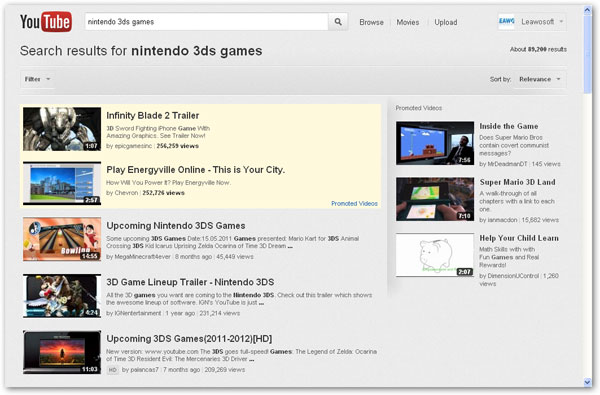
Task: Visit the epicgamesinc channel link
Action: coord(134,146)
